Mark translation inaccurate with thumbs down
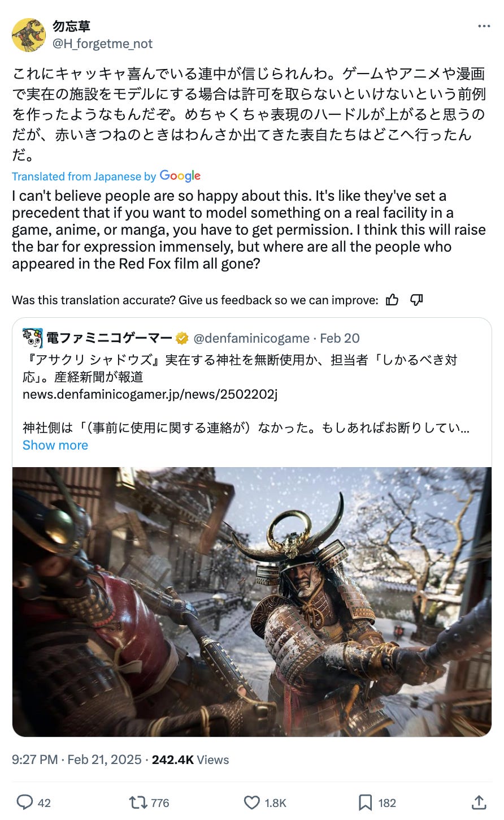504x820 pixels. tap(416, 300)
